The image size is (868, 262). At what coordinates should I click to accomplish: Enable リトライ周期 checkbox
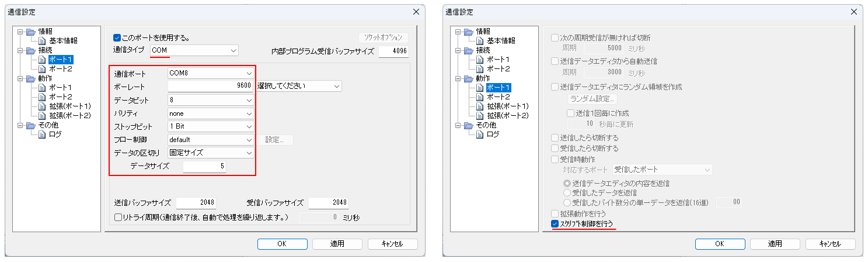(118, 217)
